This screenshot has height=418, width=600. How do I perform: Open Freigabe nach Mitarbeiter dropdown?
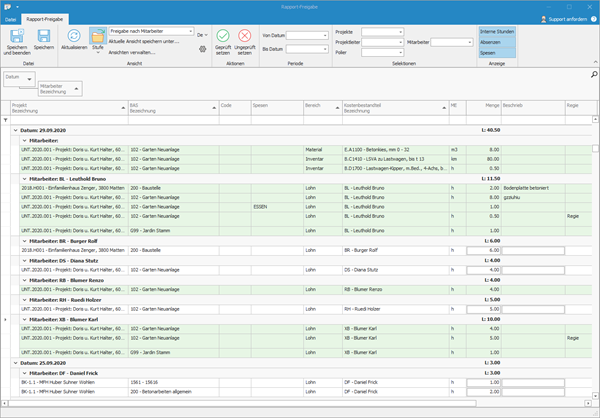click(x=191, y=31)
